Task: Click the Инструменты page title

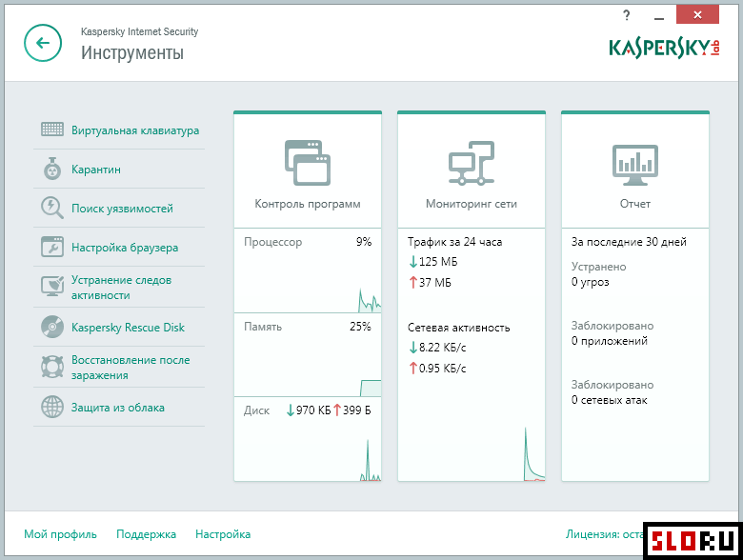Action: pos(132,52)
